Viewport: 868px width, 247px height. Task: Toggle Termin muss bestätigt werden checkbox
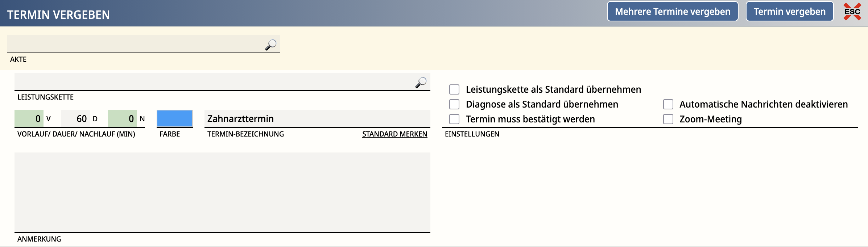454,119
